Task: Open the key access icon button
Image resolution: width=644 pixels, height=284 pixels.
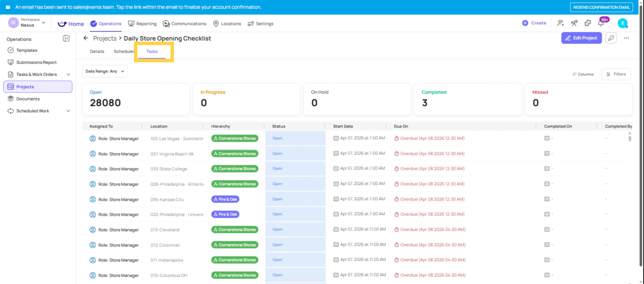Action: pos(611,38)
